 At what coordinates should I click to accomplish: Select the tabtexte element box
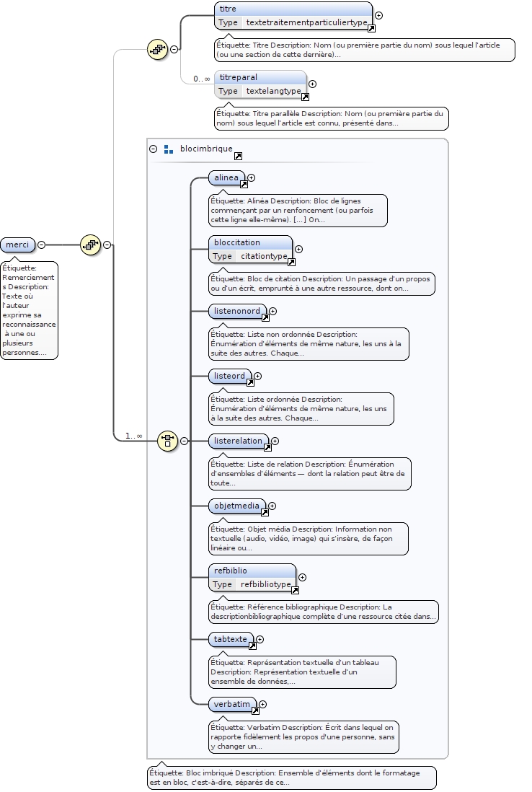click(x=230, y=639)
